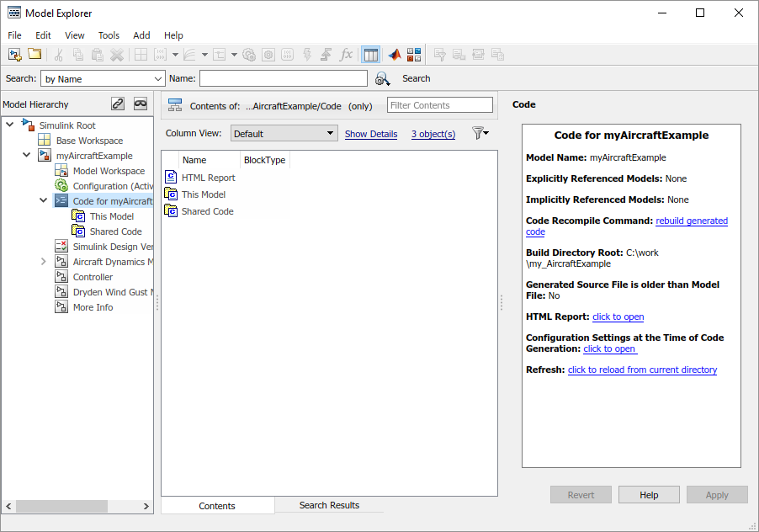Click the Simulink Library Browser icon

coord(414,55)
